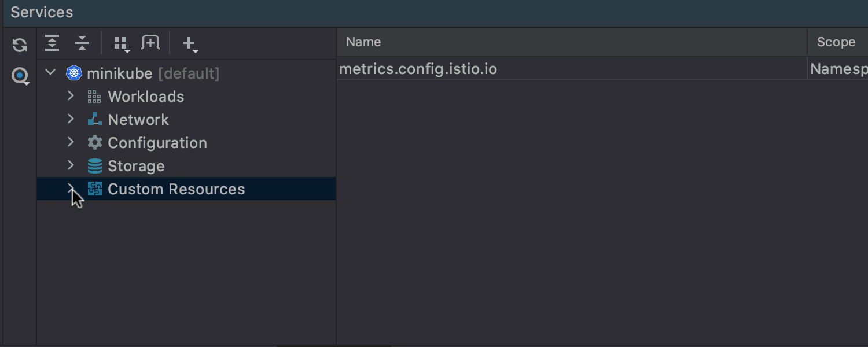
Task: Expand the Network tree node
Action: 71,119
